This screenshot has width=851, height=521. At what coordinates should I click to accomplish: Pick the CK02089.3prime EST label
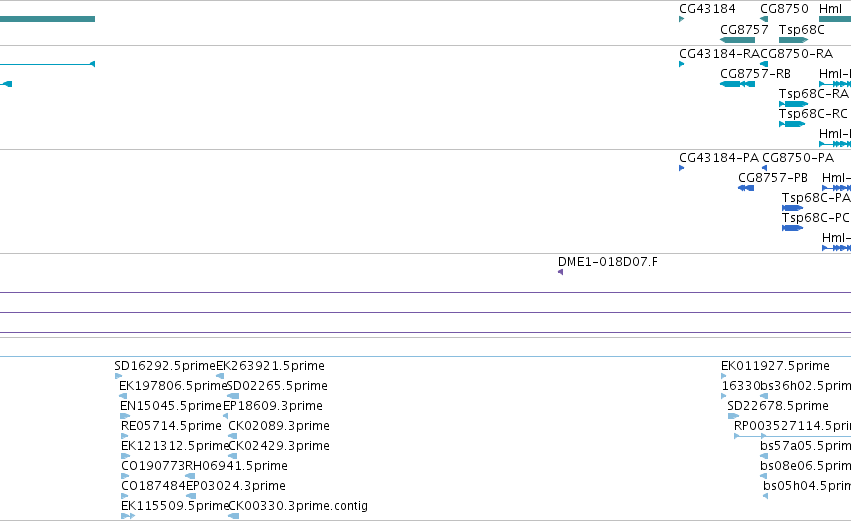[279, 426]
